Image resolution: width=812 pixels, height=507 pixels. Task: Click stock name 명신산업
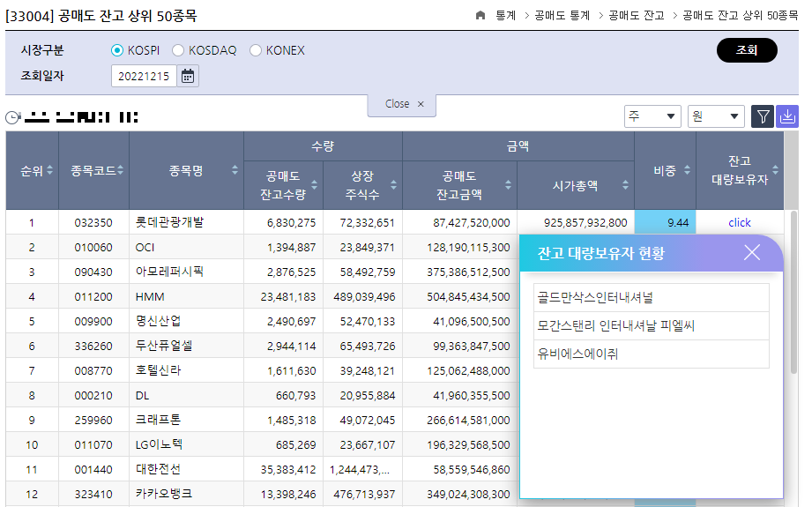click(x=158, y=321)
